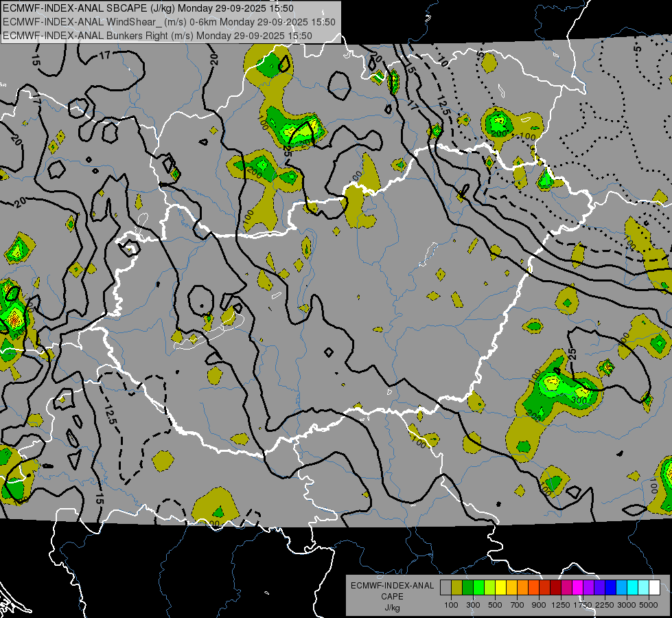
Task: Pick the deep pink swatch right of 1250
Action: click(567, 587)
